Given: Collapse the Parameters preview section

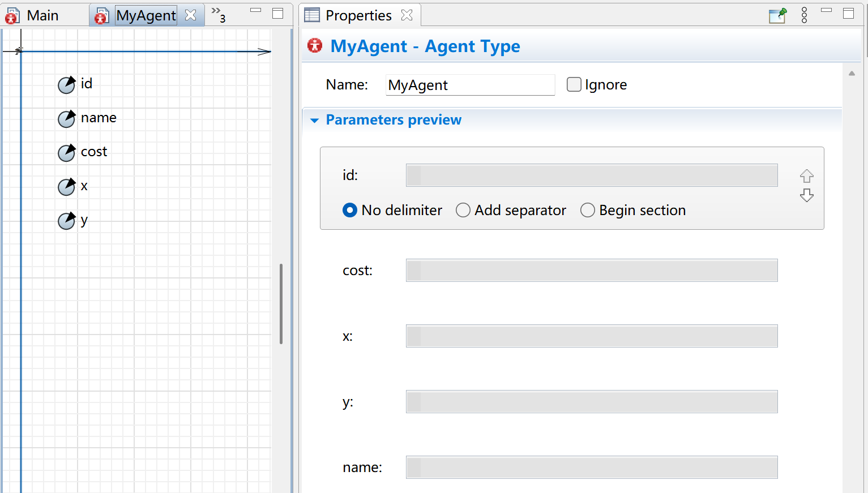Looking at the screenshot, I should [315, 120].
